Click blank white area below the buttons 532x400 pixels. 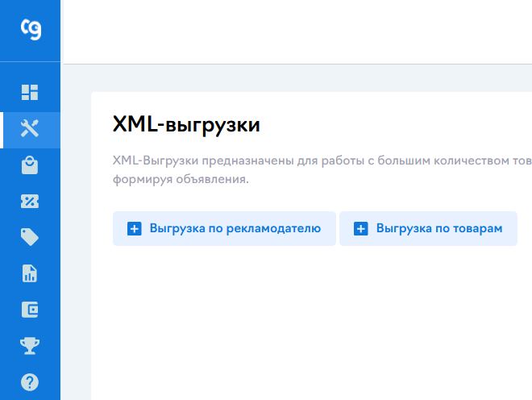311,323
